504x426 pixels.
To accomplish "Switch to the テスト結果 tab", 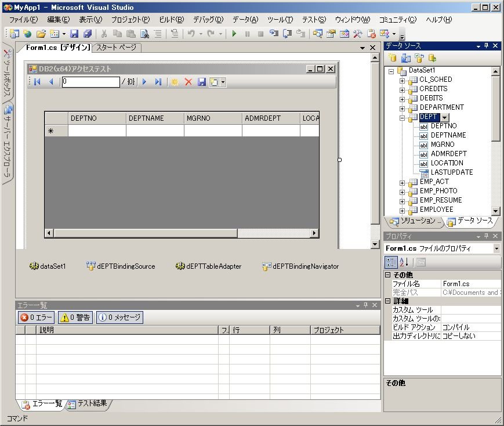I will [x=88, y=403].
